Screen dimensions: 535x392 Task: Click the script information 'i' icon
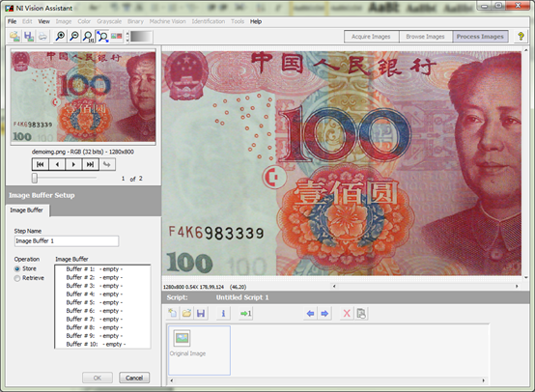[x=223, y=313]
